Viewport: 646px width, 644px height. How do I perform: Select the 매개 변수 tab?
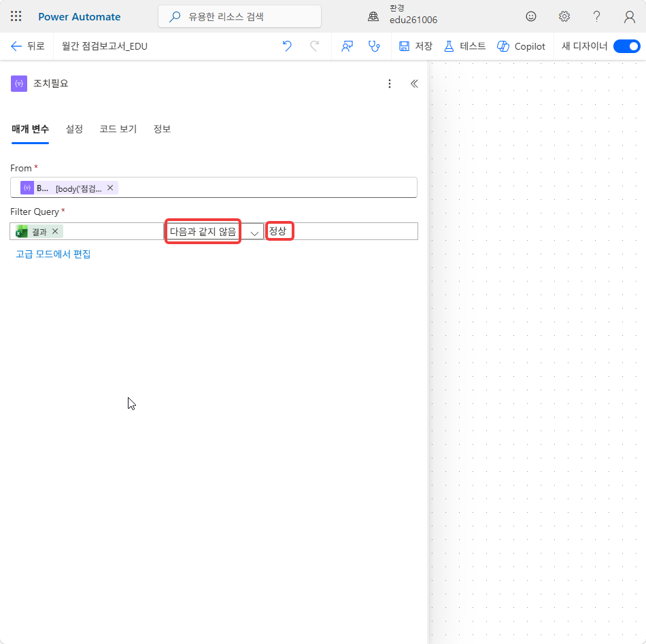click(x=30, y=129)
